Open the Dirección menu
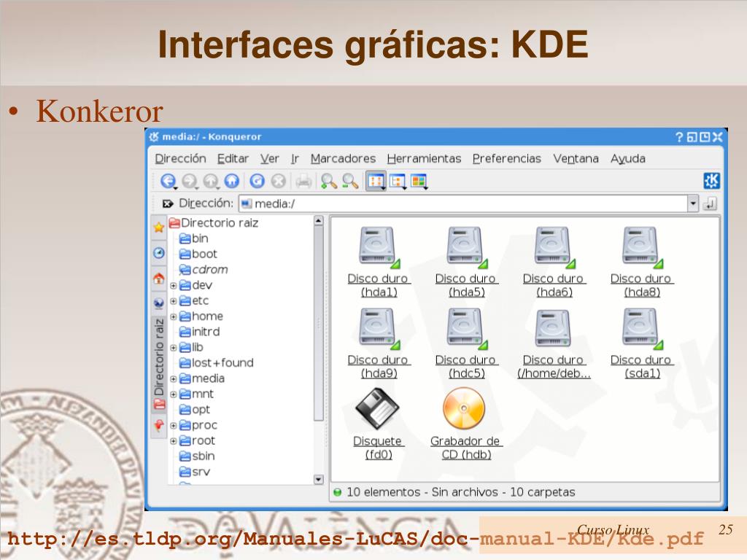The image size is (747, 560). coord(181,158)
